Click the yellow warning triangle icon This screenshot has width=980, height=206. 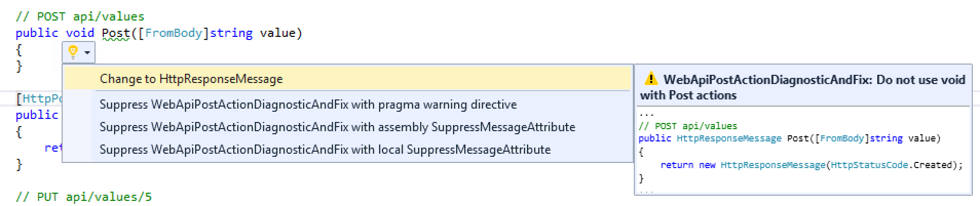coord(650,79)
